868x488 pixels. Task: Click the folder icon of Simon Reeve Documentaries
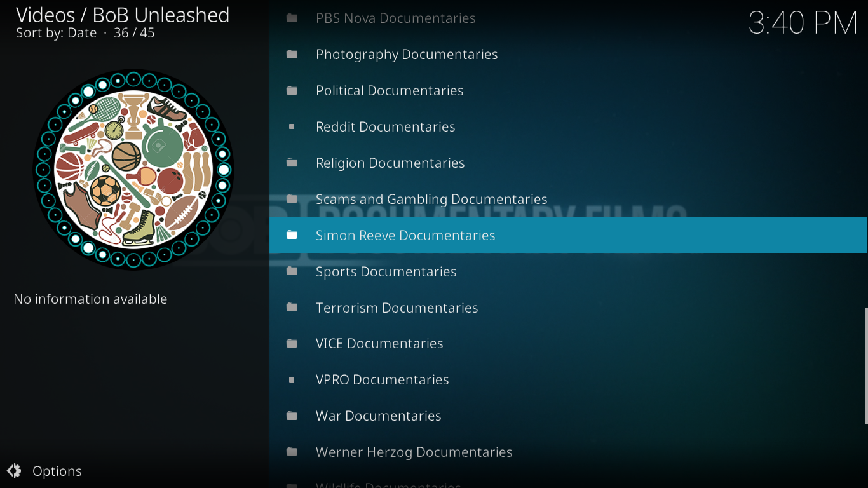292,235
